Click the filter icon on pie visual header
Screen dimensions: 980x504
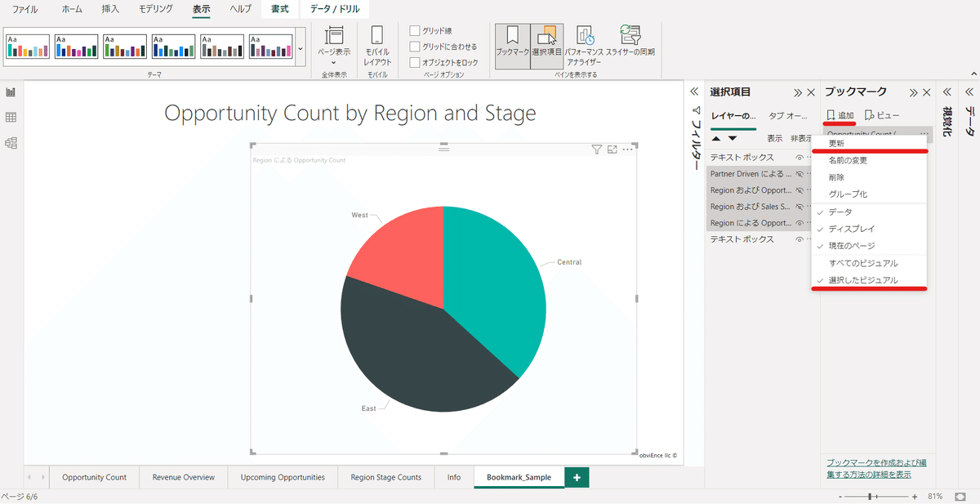pyautogui.click(x=596, y=149)
